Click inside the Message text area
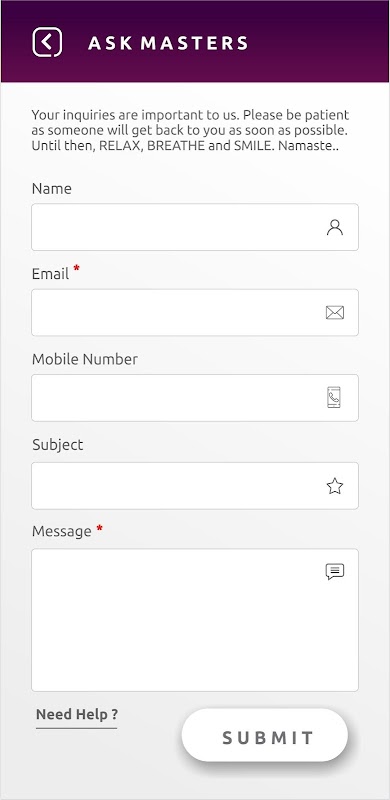Viewport: 390px width, 800px height. click(x=195, y=620)
